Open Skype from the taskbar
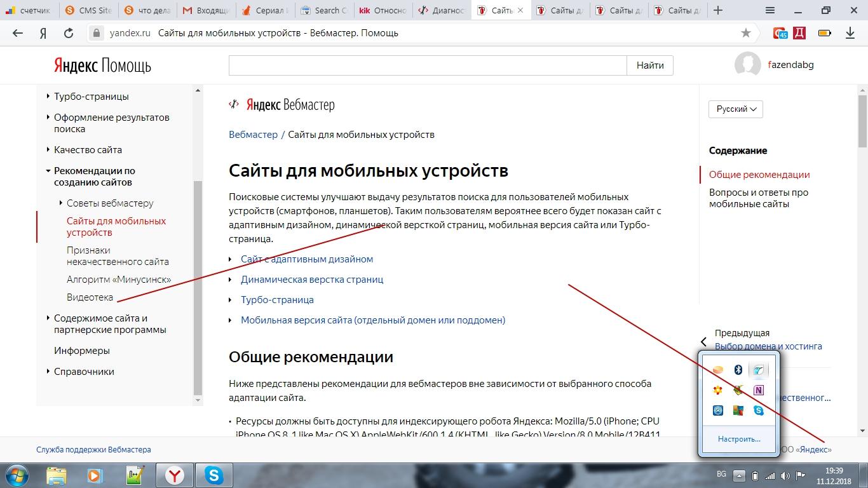The width and height of the screenshot is (868, 488). coord(214,475)
